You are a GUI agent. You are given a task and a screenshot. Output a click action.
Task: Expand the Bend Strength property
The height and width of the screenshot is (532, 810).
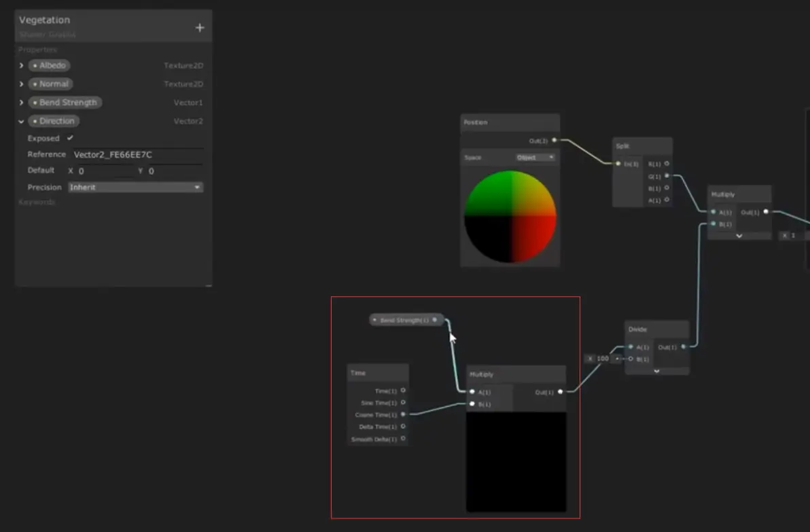21,103
